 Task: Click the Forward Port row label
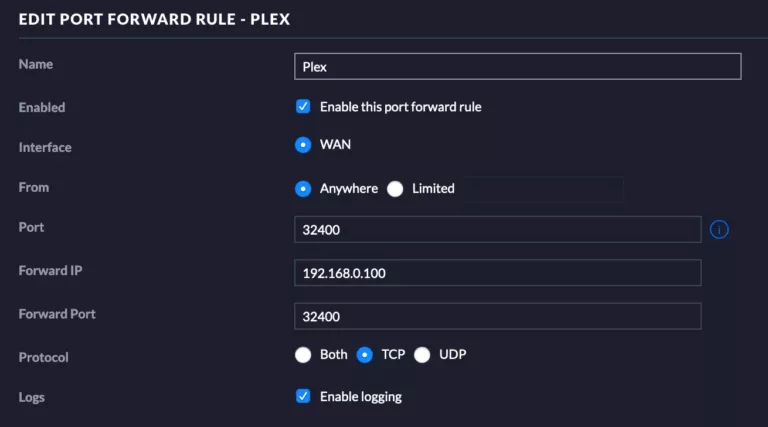[57, 314]
